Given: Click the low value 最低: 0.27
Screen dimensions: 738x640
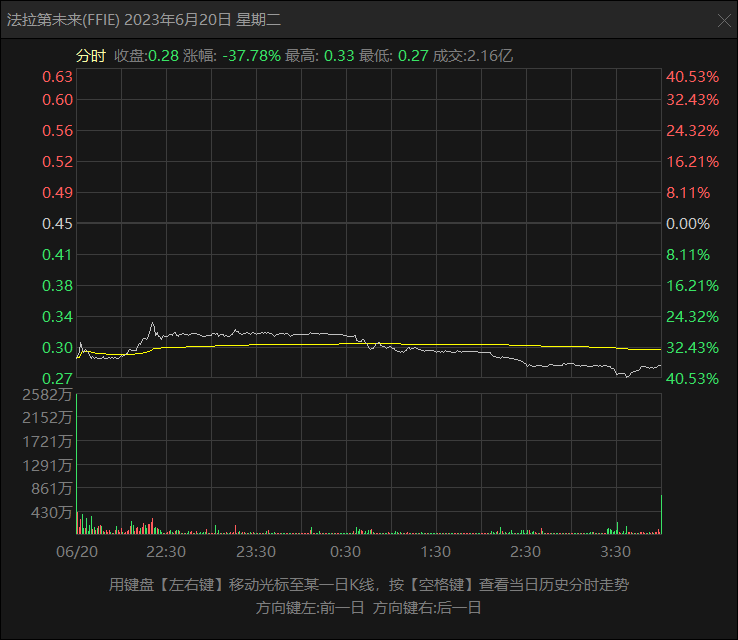Looking at the screenshot, I should click(x=394, y=56).
